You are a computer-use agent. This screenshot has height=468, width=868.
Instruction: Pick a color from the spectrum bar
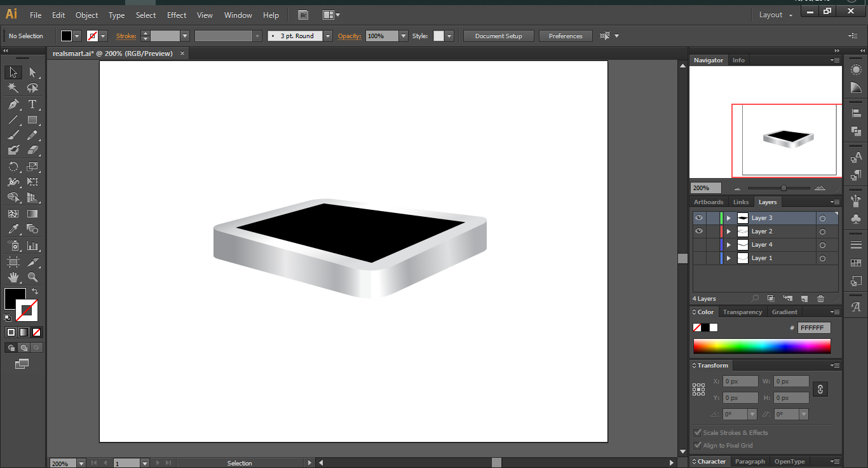pyautogui.click(x=761, y=346)
